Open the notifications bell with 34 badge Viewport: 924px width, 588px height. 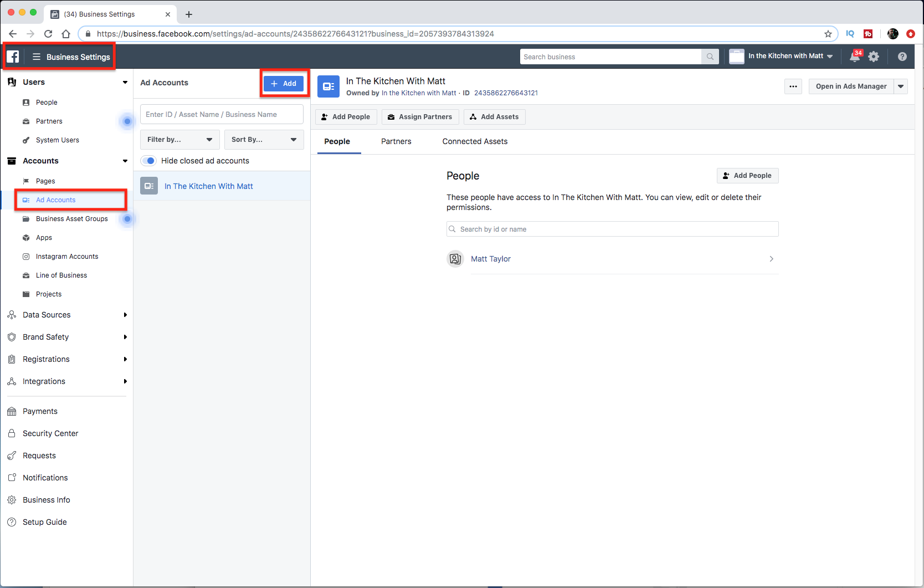(855, 57)
